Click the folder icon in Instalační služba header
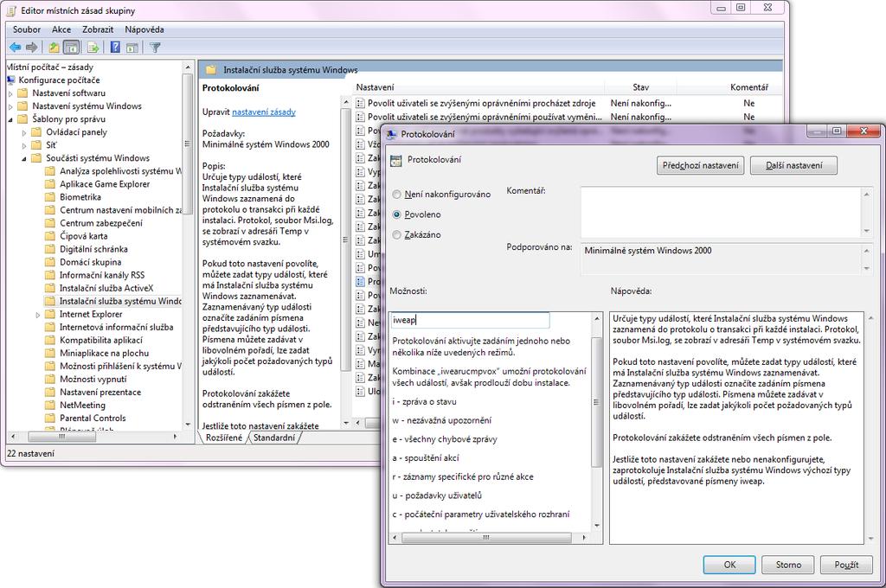The height and width of the screenshot is (588, 886). coord(211,70)
